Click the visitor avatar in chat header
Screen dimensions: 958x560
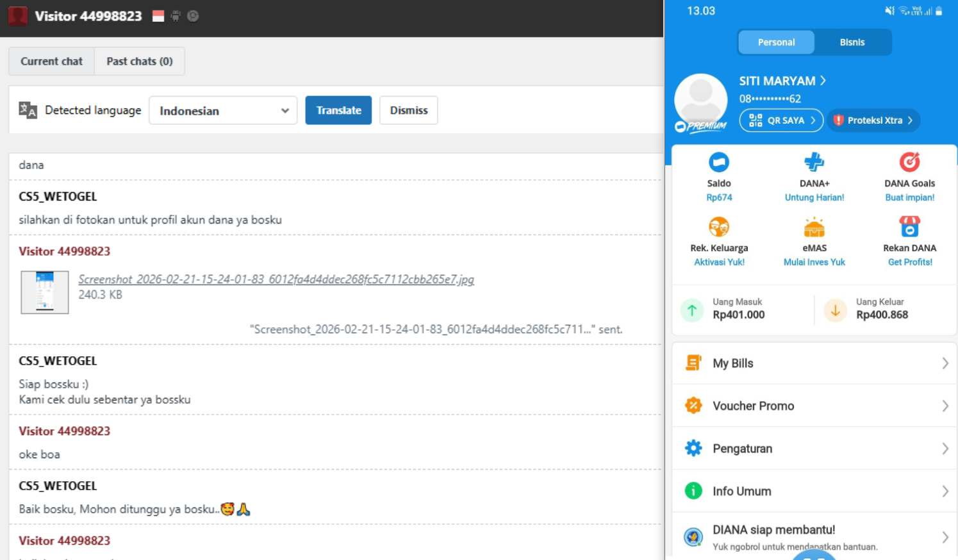click(18, 16)
